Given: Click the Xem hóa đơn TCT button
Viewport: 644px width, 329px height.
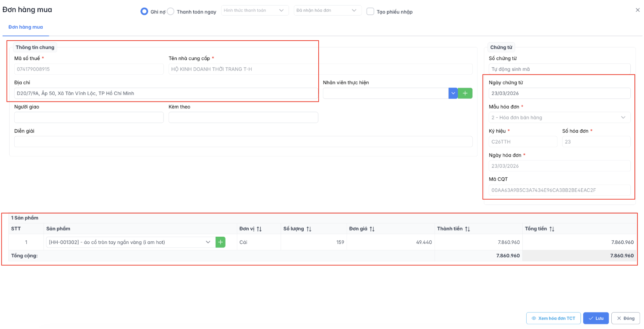Looking at the screenshot, I should point(553,318).
